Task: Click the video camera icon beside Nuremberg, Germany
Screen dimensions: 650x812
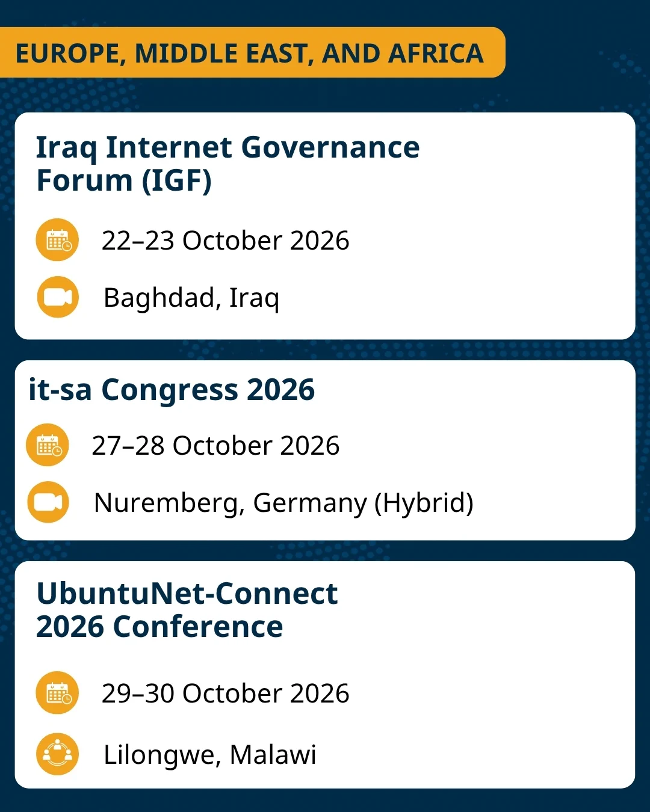Action: 48,502
